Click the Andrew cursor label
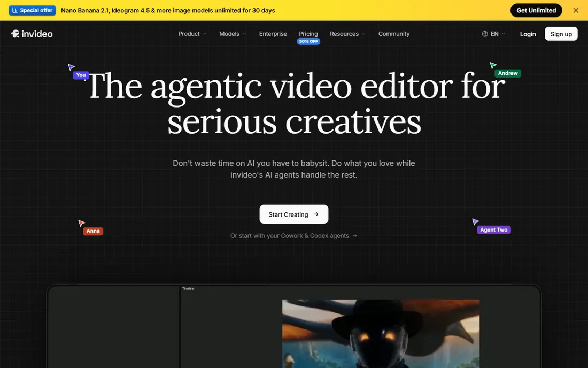The image size is (588, 368). pyautogui.click(x=508, y=73)
